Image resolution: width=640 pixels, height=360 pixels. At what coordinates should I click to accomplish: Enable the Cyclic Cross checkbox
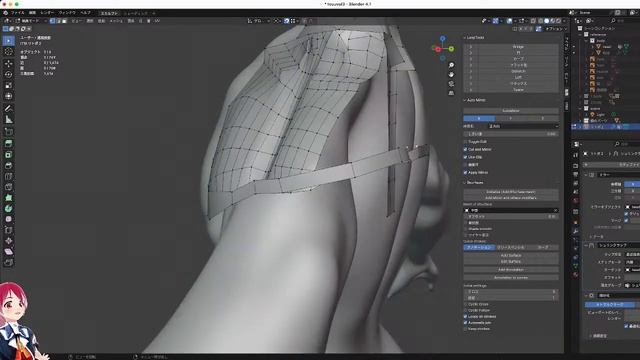click(465, 304)
